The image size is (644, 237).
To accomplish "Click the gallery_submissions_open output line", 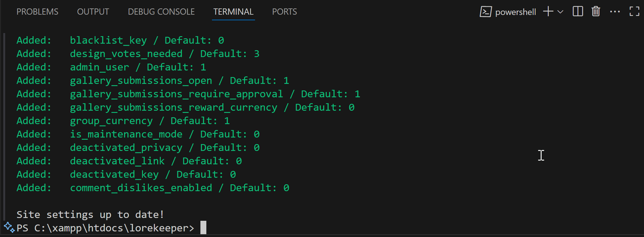I will pos(153,80).
